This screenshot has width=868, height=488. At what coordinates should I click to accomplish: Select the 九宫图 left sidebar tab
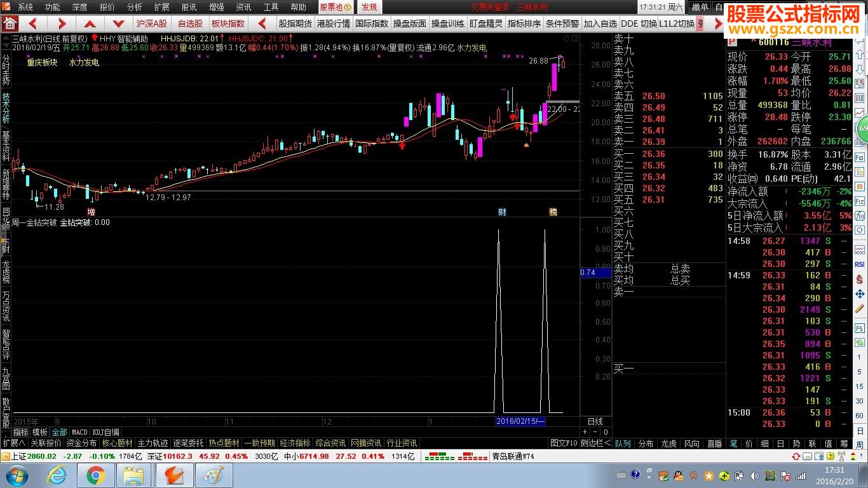point(6,377)
